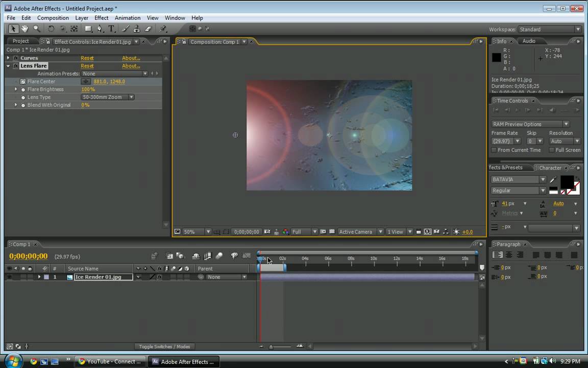Screen dimensions: 588x368
Task: Click the Always Preview This View icon
Action: pyautogui.click(x=178, y=232)
